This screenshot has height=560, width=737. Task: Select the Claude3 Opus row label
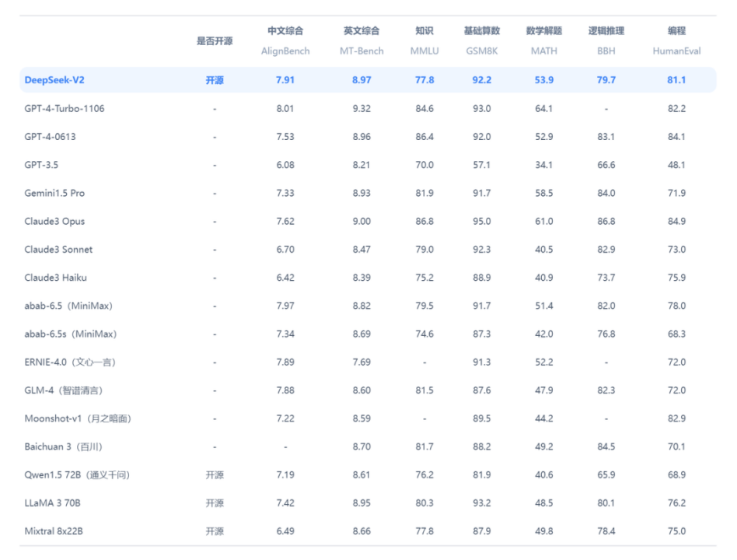[x=54, y=222]
